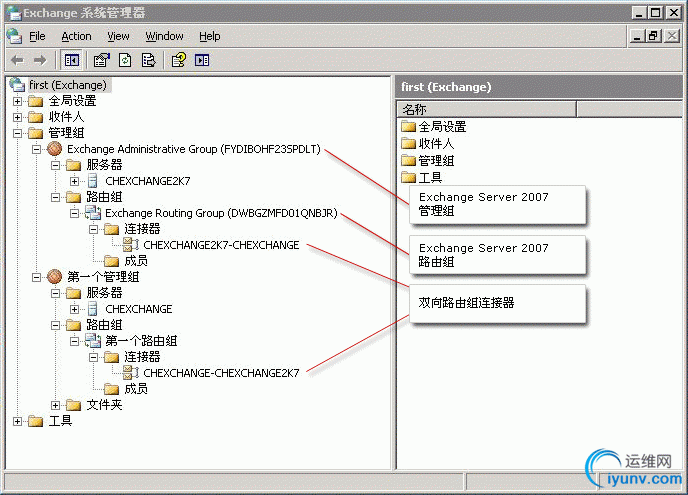Select 成员 under Exchange Routing Group
The height and width of the screenshot is (495, 688).
click(x=136, y=261)
